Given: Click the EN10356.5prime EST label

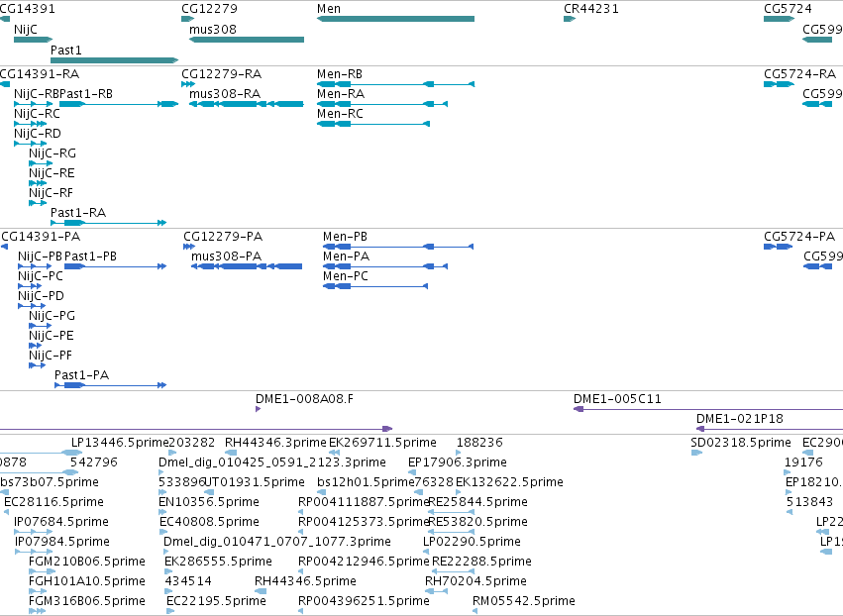Looking at the screenshot, I should (x=209, y=502).
